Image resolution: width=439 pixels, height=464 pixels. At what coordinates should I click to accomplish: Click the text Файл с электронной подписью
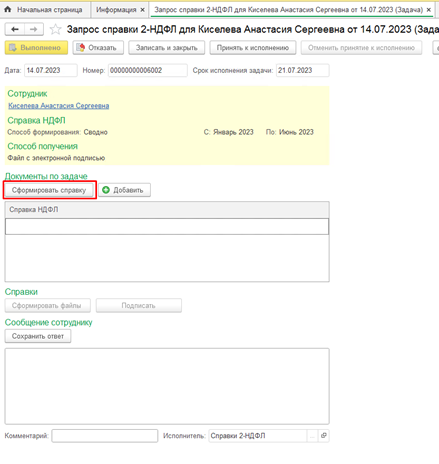pyautogui.click(x=56, y=158)
